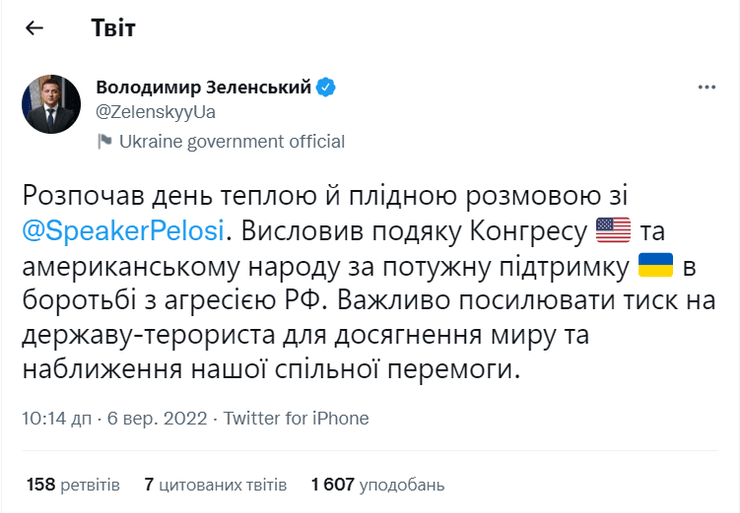This screenshot has height=513, width=740.
Task: Click the Твіт page heading
Action: [x=113, y=28]
